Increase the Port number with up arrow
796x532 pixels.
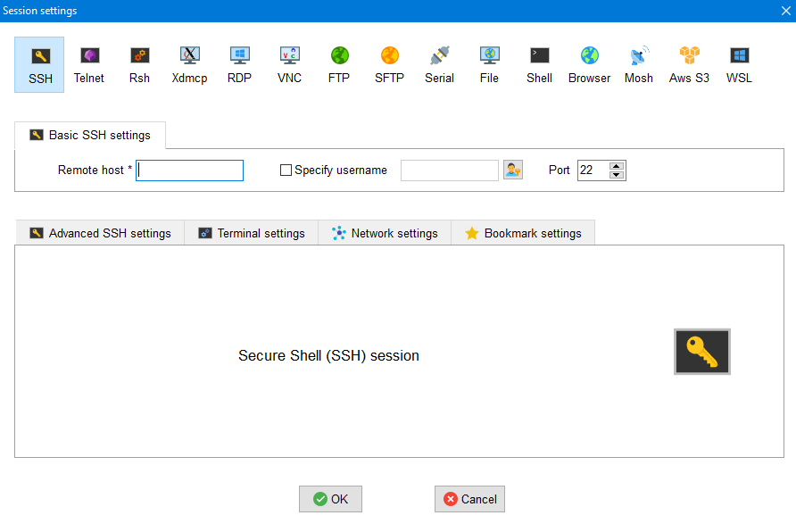click(x=617, y=166)
